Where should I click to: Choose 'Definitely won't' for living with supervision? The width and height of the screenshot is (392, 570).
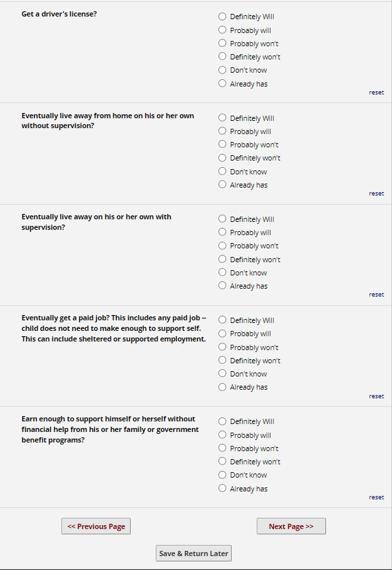point(222,259)
